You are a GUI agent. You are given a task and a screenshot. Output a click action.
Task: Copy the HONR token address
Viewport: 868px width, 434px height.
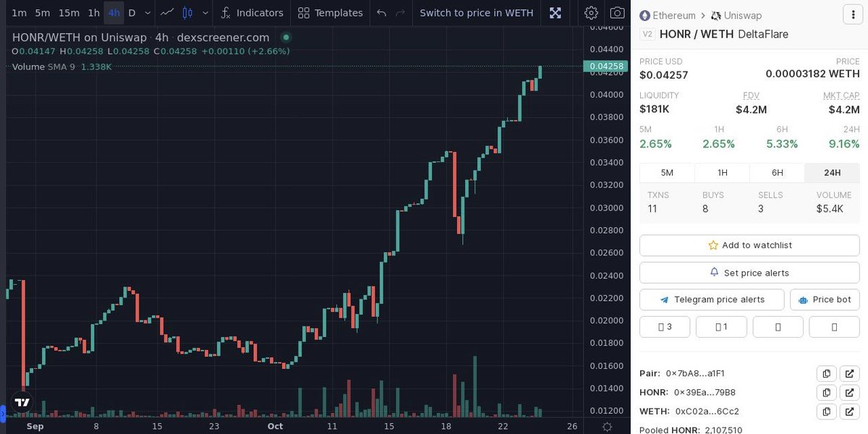coord(826,392)
